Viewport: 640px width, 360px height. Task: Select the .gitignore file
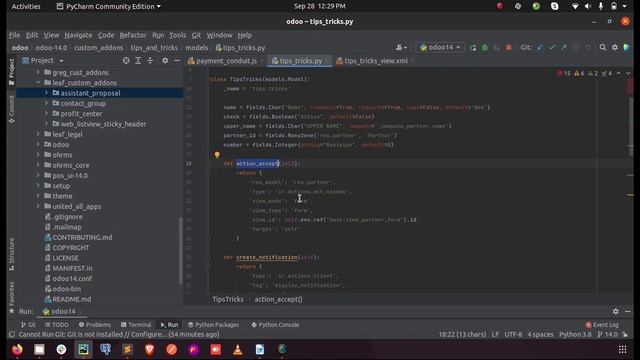click(67, 217)
